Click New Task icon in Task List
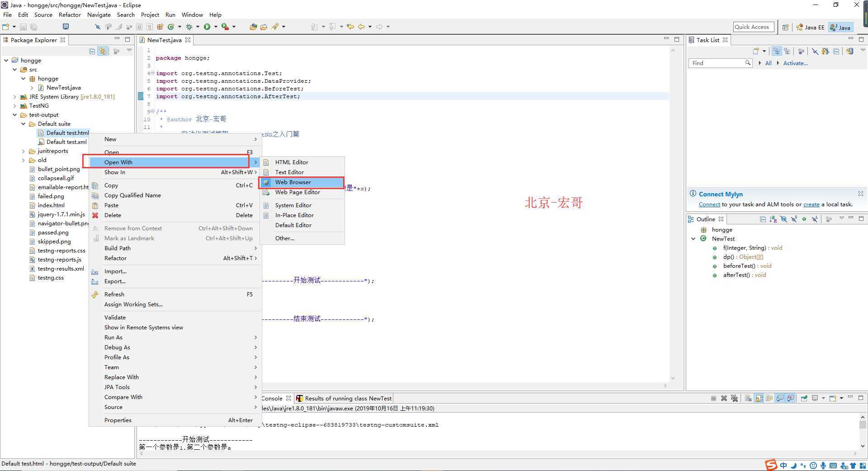 pyautogui.click(x=755, y=51)
